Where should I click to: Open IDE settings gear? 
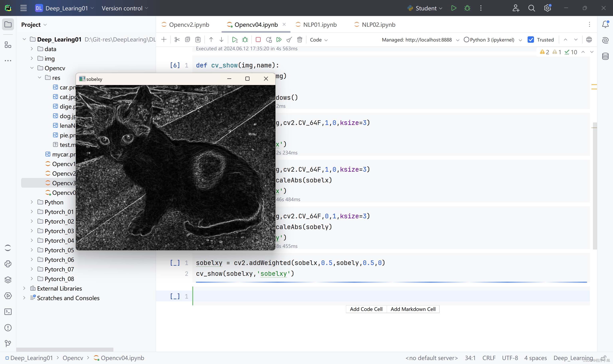(547, 8)
